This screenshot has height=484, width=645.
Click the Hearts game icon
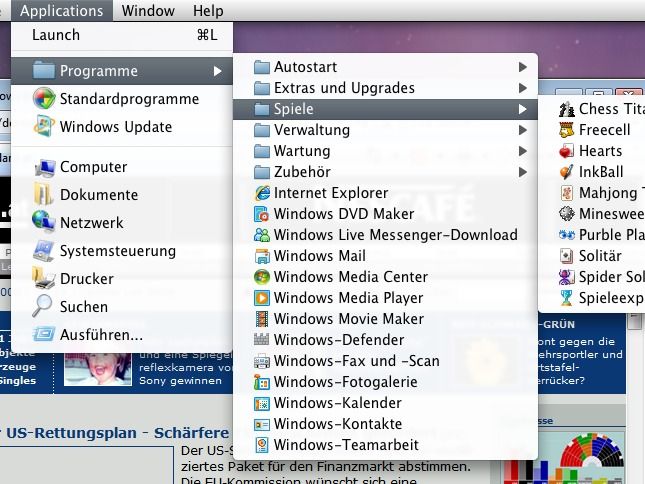[x=566, y=151]
